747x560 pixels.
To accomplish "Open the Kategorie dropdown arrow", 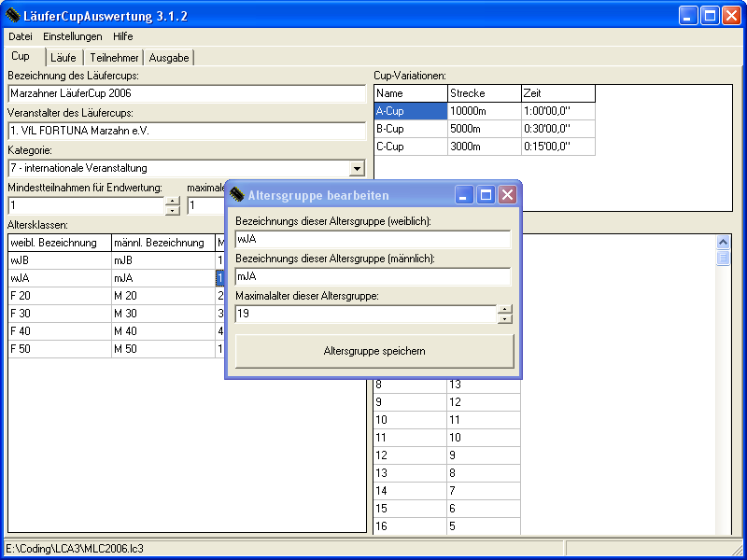I will click(x=357, y=168).
